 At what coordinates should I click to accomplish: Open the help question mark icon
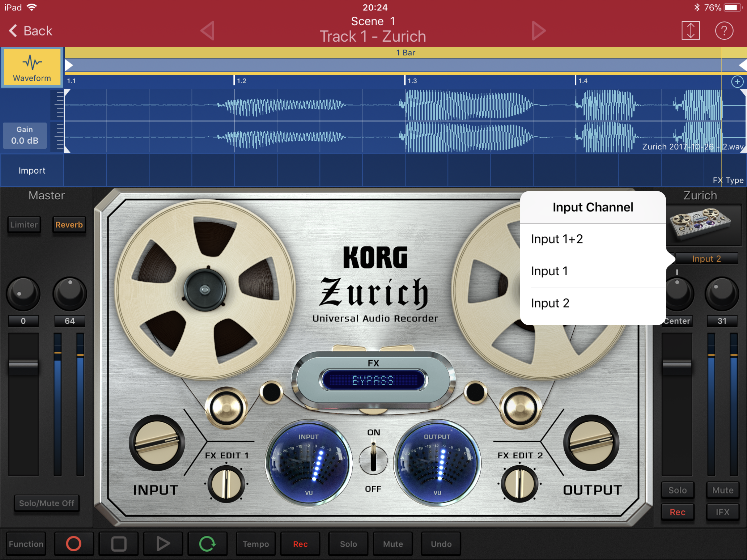724,31
